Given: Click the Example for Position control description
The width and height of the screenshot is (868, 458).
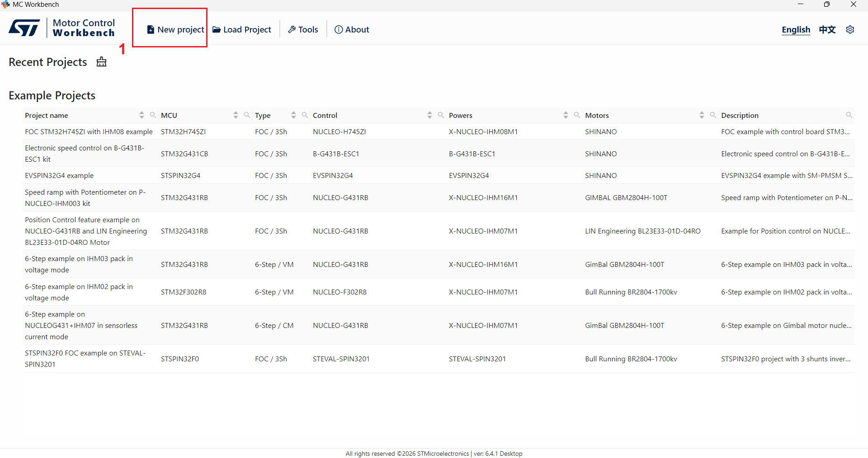Looking at the screenshot, I should click(786, 231).
